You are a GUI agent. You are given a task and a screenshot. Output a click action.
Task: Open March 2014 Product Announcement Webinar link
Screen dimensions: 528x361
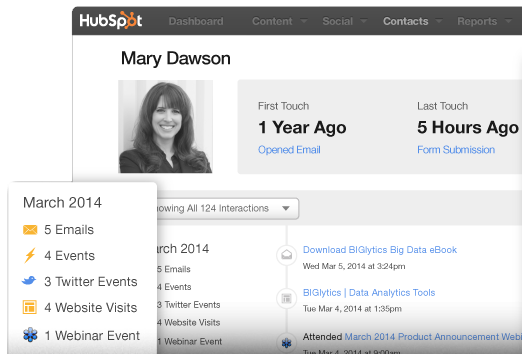tap(433, 337)
